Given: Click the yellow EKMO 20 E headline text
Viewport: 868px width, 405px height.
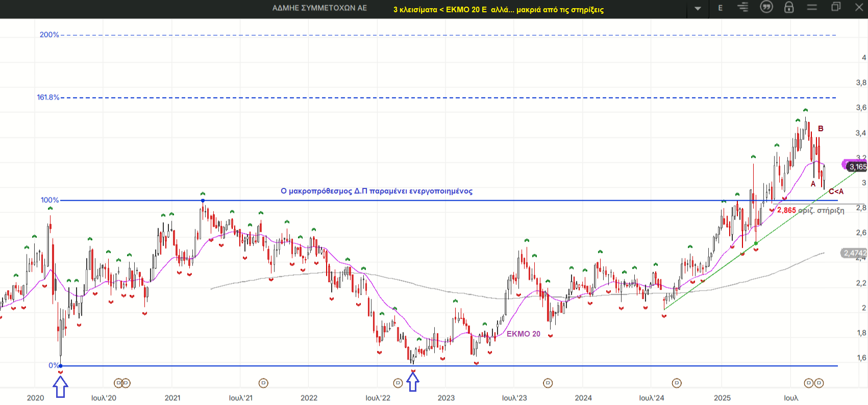Looking at the screenshot, I should [x=498, y=10].
